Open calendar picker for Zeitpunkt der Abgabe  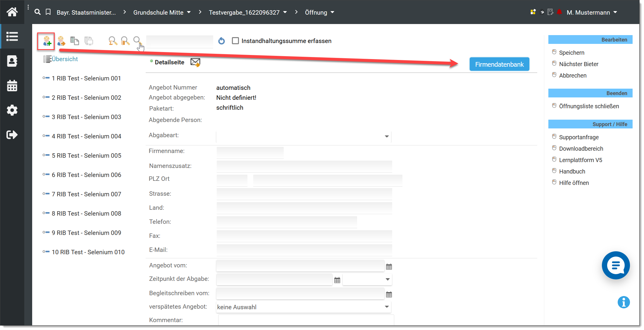tap(337, 280)
